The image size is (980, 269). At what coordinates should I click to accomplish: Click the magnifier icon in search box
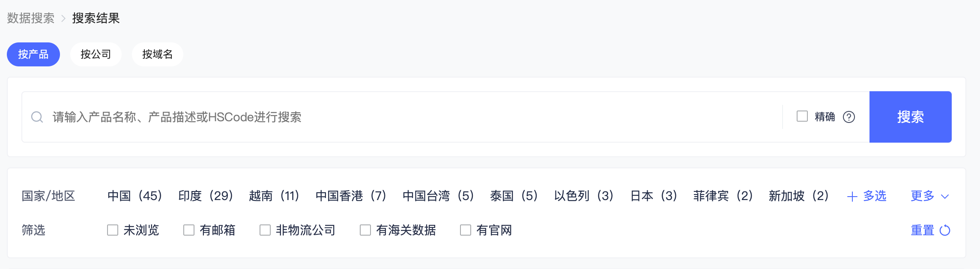(x=37, y=117)
